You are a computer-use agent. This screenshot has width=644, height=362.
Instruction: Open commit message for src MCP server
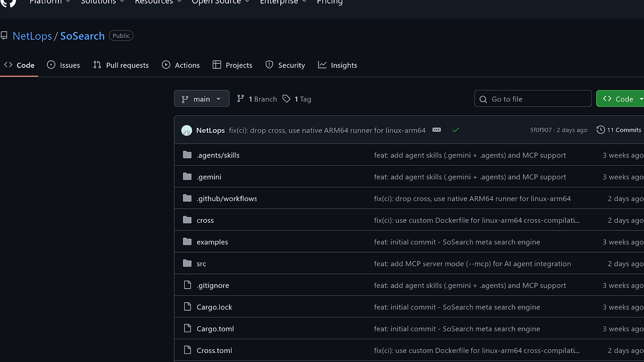472,263
